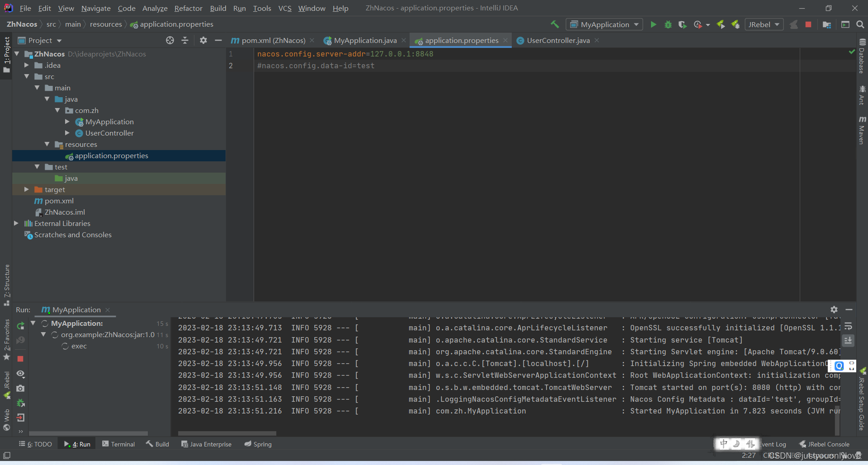868x465 pixels.
Task: Run with JRebel rocket icon
Action: (x=721, y=24)
